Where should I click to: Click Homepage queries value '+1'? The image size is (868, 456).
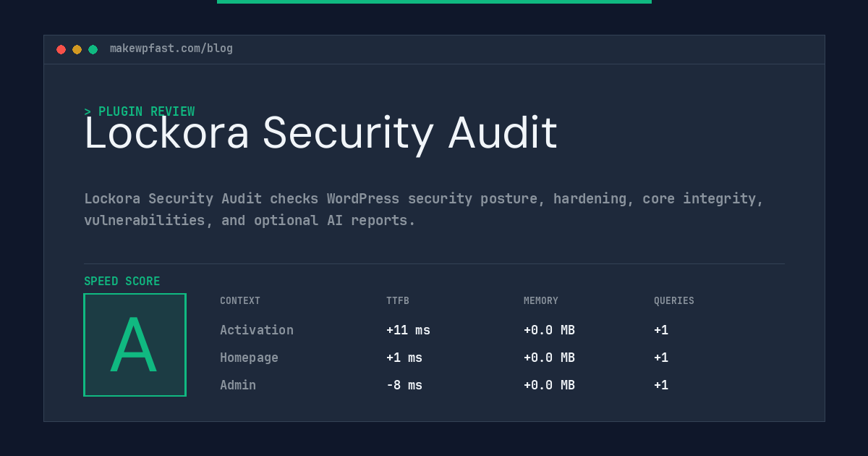tap(661, 358)
